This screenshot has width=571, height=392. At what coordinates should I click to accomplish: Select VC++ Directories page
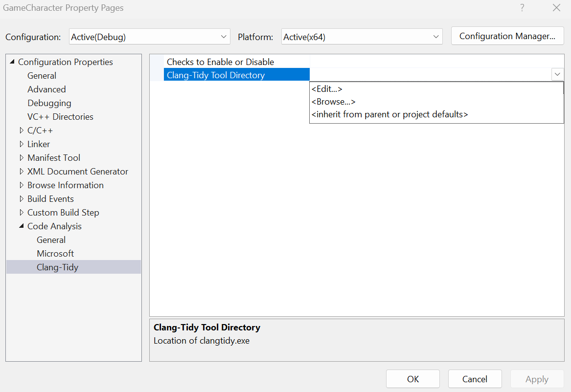60,117
